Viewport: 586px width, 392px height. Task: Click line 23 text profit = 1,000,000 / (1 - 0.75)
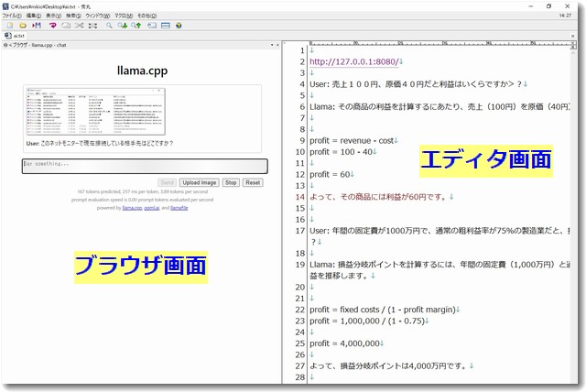(367, 321)
